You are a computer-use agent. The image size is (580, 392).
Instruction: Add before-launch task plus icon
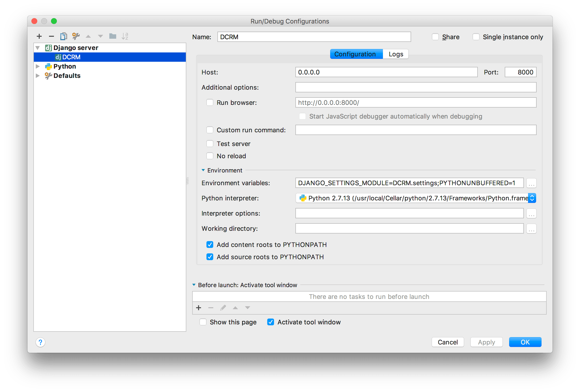pyautogui.click(x=199, y=308)
